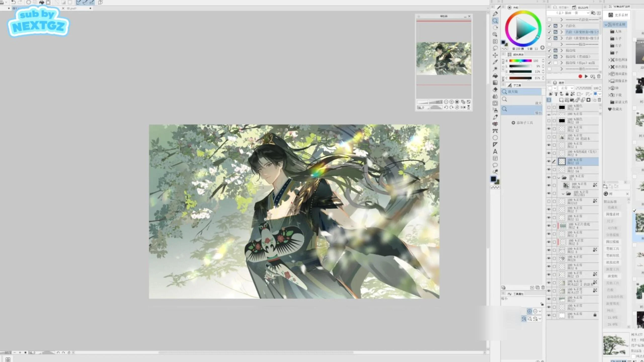Select the Auto select magic wand tool
Screen dimensions: 644x362
495,69
